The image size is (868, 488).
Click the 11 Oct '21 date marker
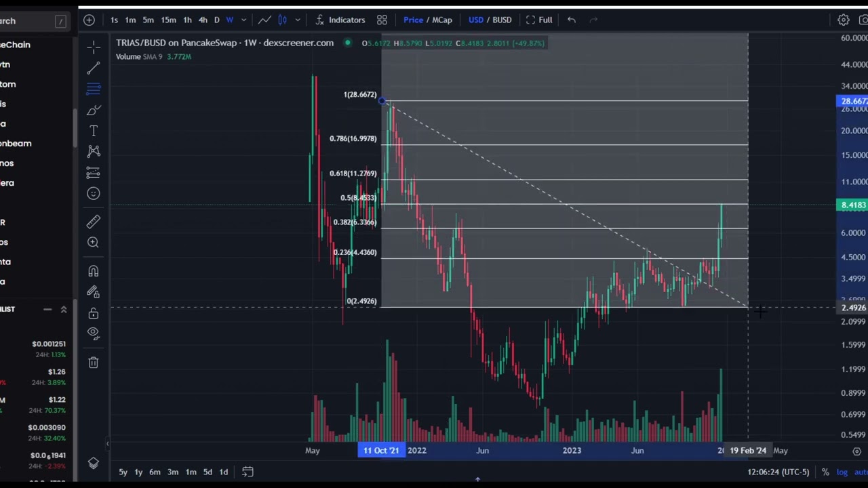click(x=382, y=451)
